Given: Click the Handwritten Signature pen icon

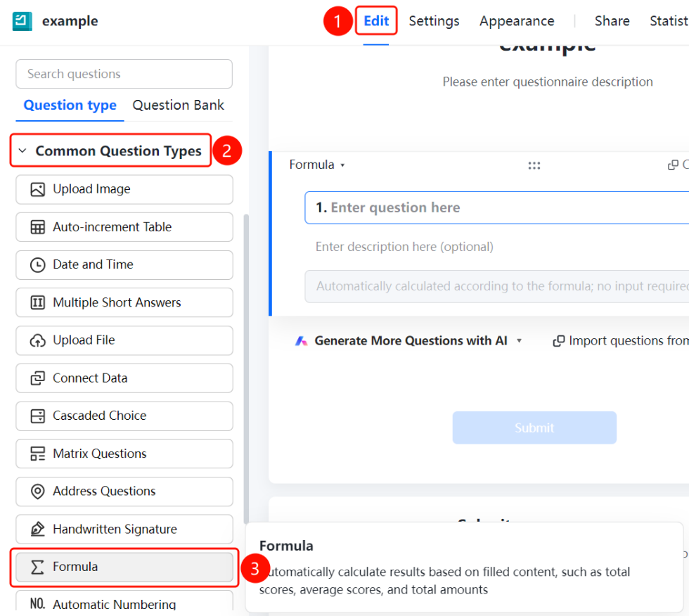Looking at the screenshot, I should tap(38, 529).
